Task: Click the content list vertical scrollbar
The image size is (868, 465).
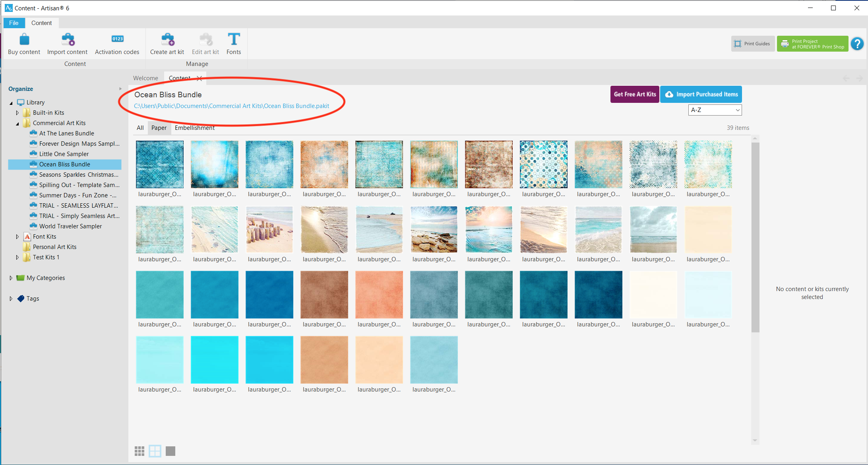Action: [x=755, y=237]
